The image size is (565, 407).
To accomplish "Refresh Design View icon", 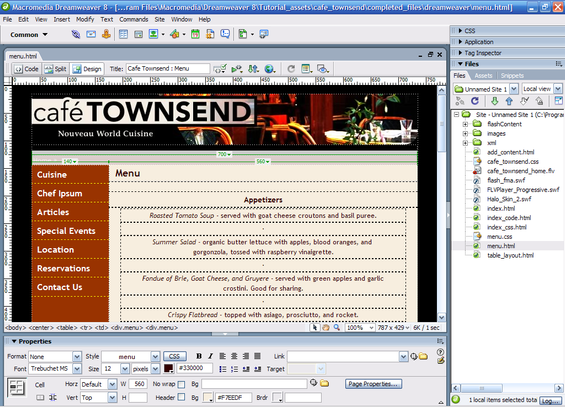I will [291, 69].
